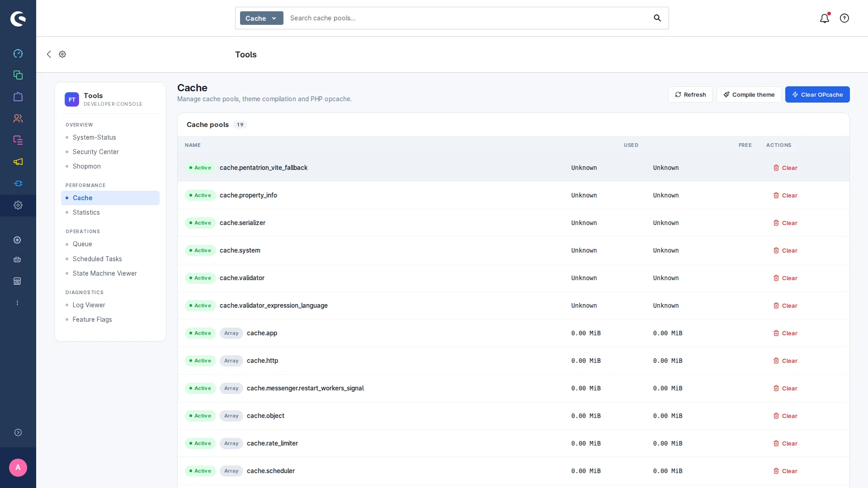The width and height of the screenshot is (868, 488).
Task: Click the FREE column header
Action: [745, 145]
